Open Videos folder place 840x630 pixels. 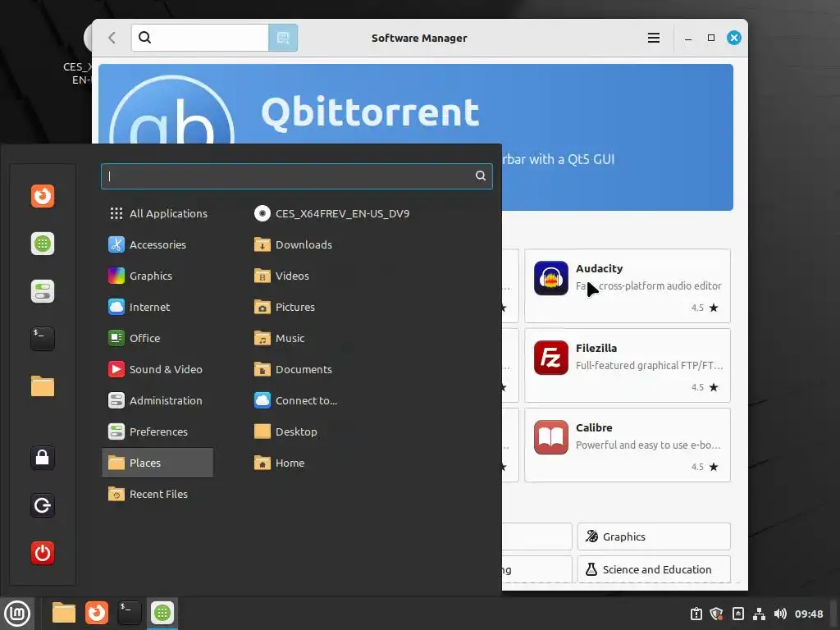click(x=282, y=276)
